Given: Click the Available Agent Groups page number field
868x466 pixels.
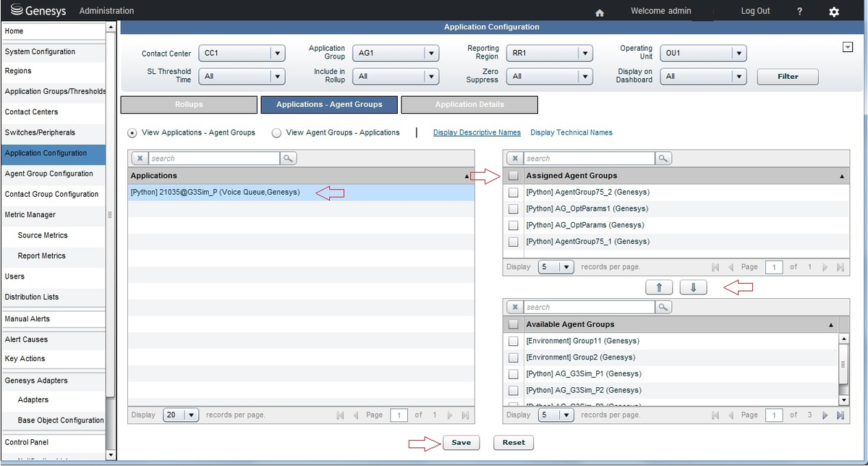Looking at the screenshot, I should (774, 415).
